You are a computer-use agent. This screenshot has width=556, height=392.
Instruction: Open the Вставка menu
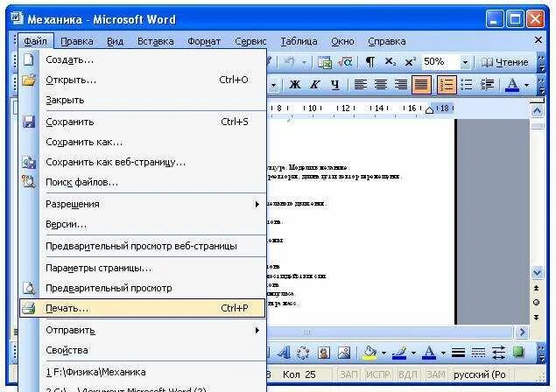click(x=156, y=41)
